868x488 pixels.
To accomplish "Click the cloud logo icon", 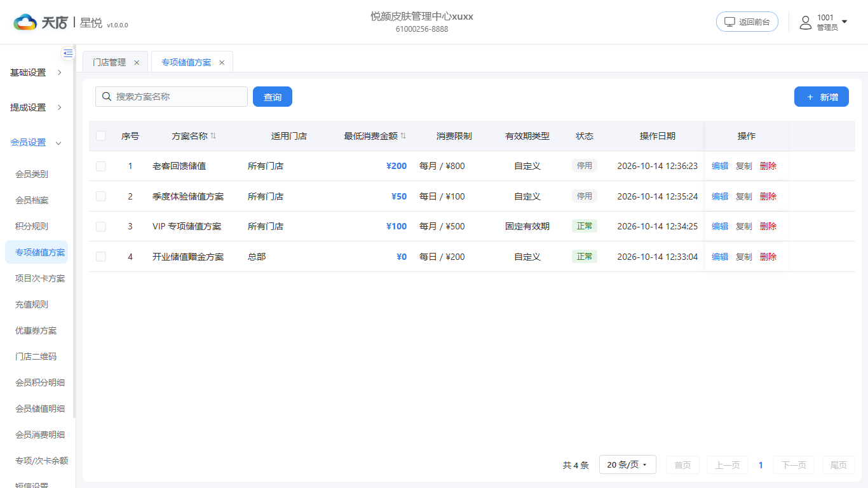I will pyautogui.click(x=25, y=22).
